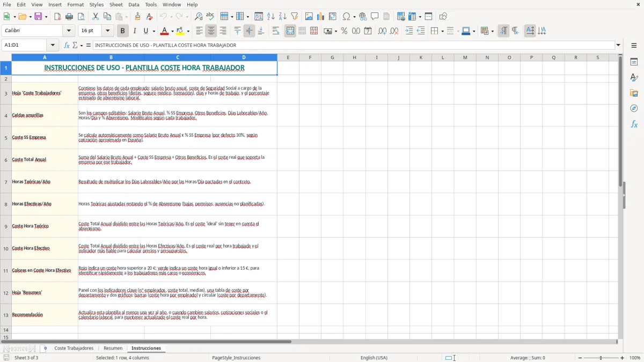Click the 100% zoom level
Viewport: 644px width, 362px height.
coord(635,358)
